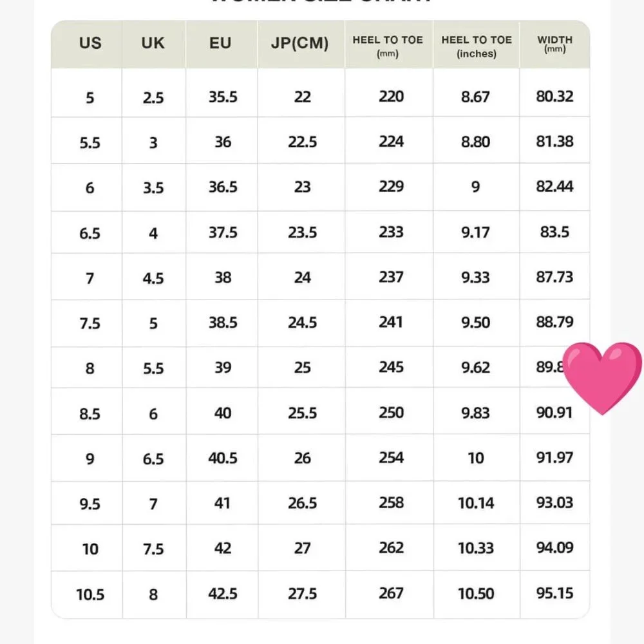
Task: Click the 9.62 inches cell
Action: (475, 368)
